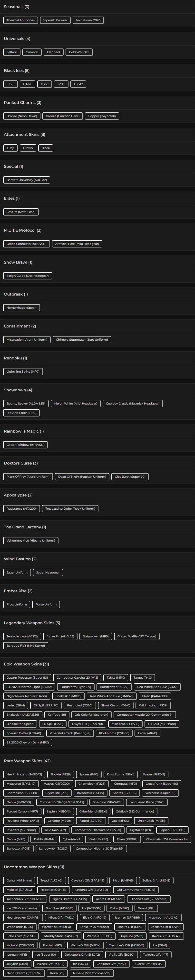Click Artificial Host (Mira Headgear) tag

(77, 244)
